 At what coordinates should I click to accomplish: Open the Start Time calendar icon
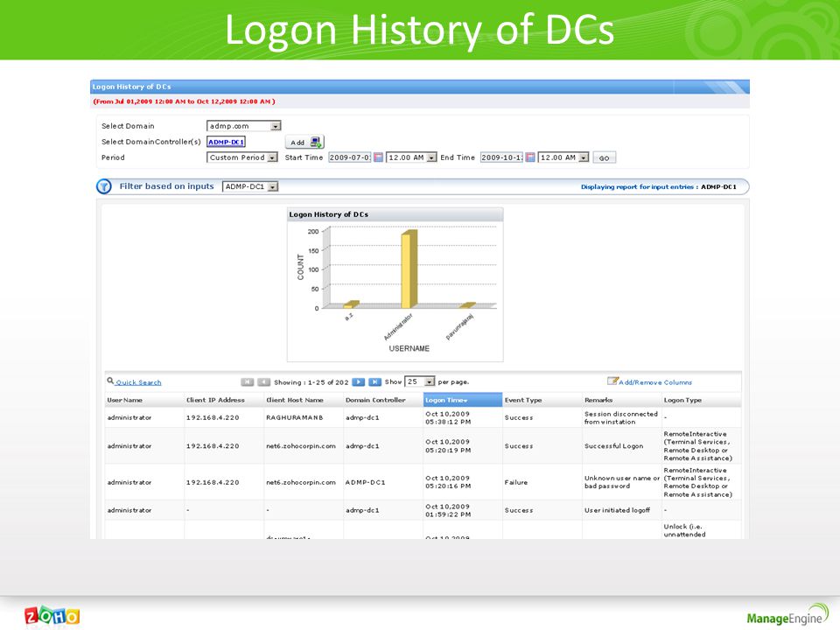click(x=378, y=157)
